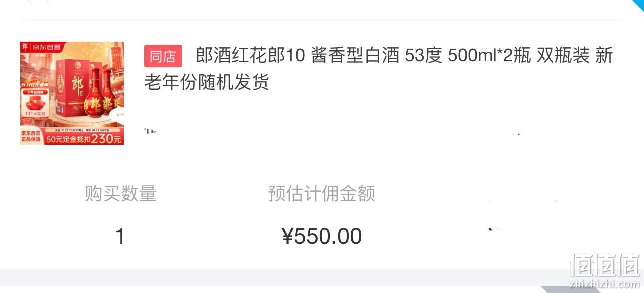Click the 预估计佣金额 label
The width and height of the screenshot is (644, 293).
[x=322, y=193]
